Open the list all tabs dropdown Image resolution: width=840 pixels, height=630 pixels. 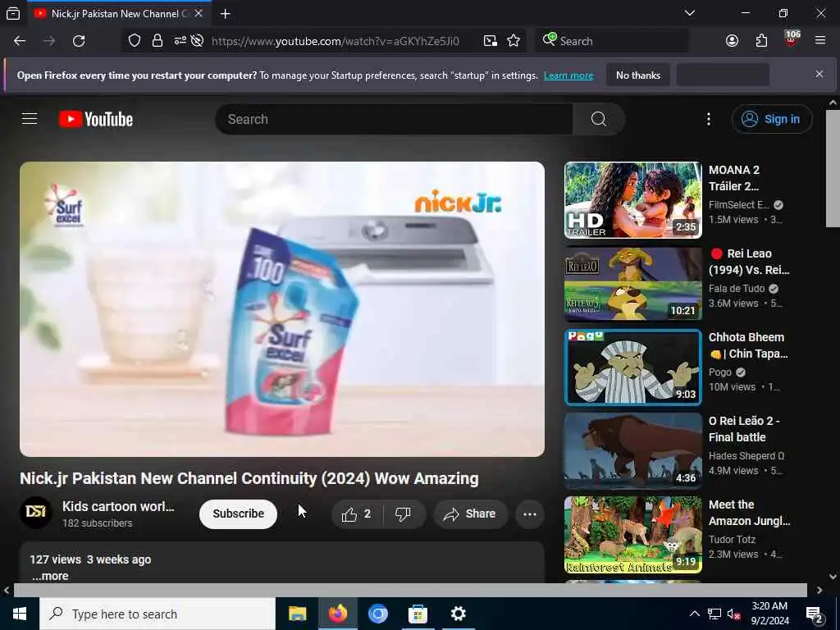(x=690, y=13)
